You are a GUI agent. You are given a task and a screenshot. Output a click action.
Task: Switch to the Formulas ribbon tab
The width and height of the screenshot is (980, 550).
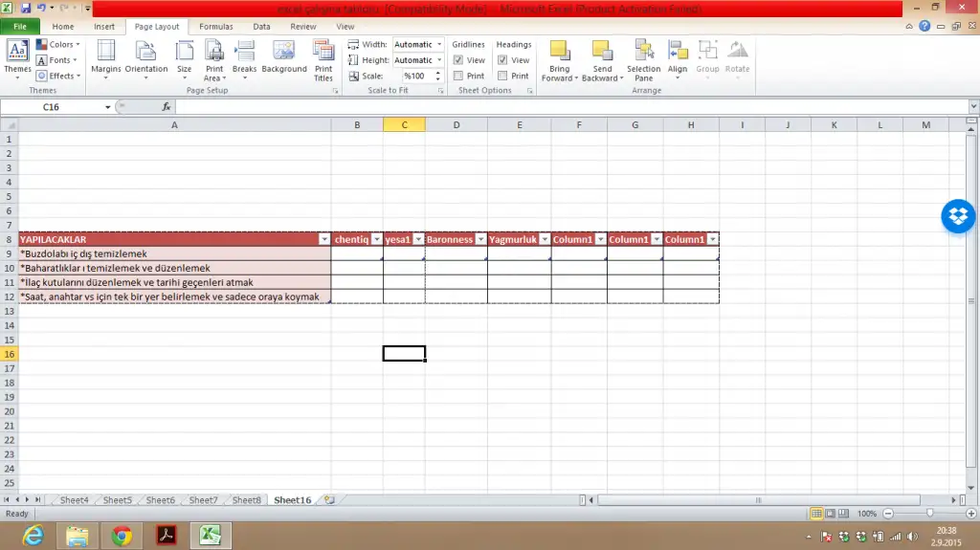[x=215, y=27]
